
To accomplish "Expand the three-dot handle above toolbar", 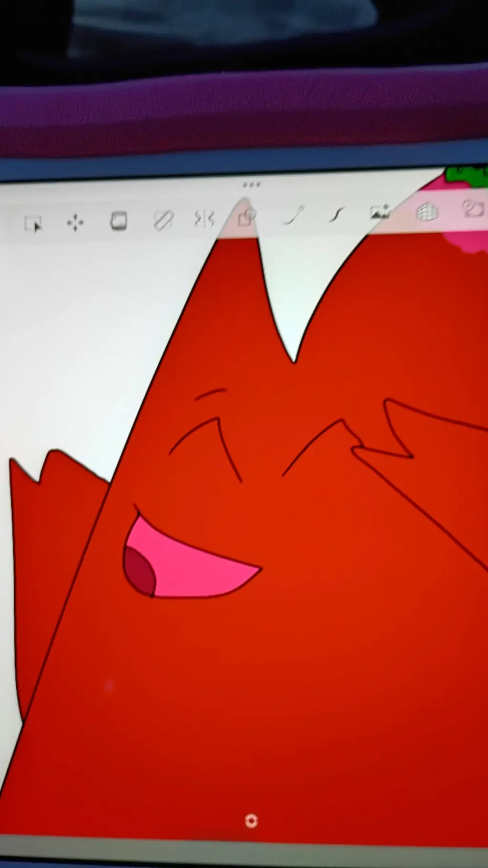I will (251, 184).
